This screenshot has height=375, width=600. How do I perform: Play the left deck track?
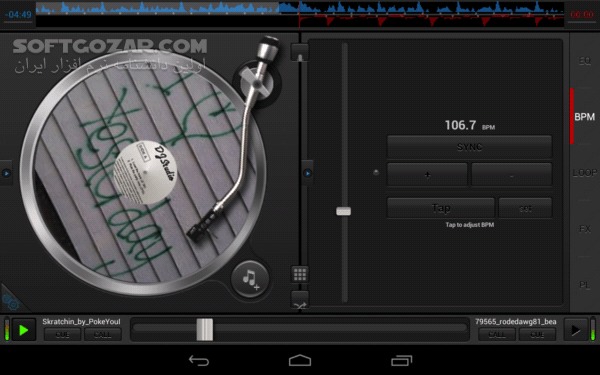point(24,330)
